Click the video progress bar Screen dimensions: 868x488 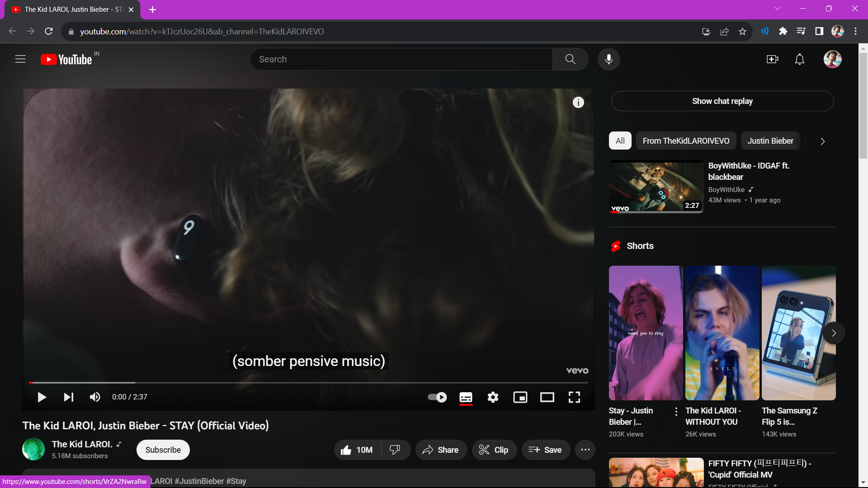[307, 383]
